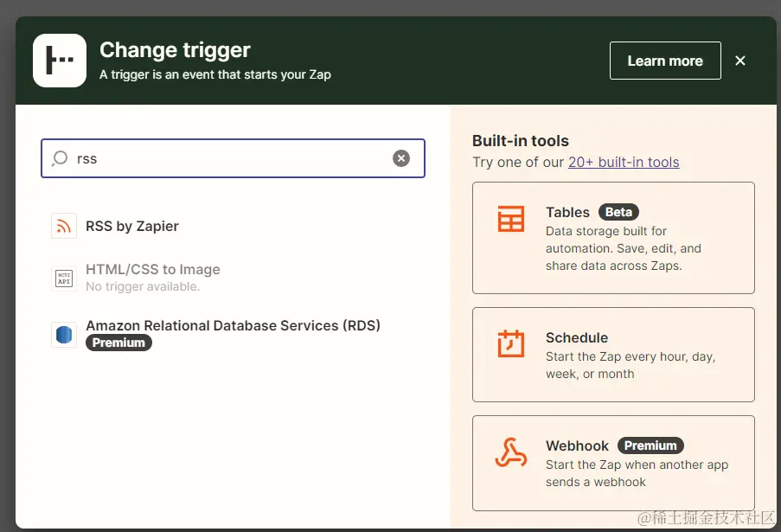Click the Schedule calendar icon
This screenshot has width=781, height=532.
(511, 343)
